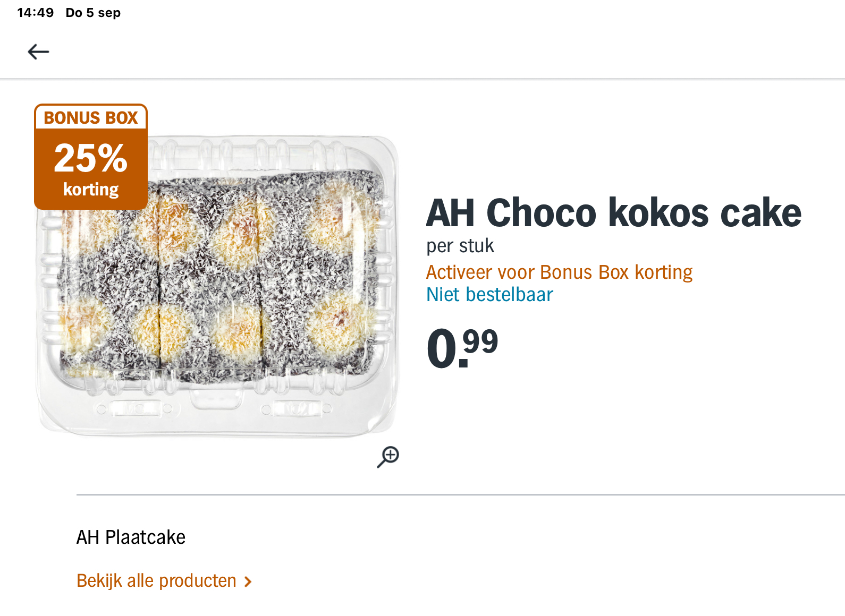Tap the superscript 99 cents
The height and width of the screenshot is (616, 845).
(480, 341)
